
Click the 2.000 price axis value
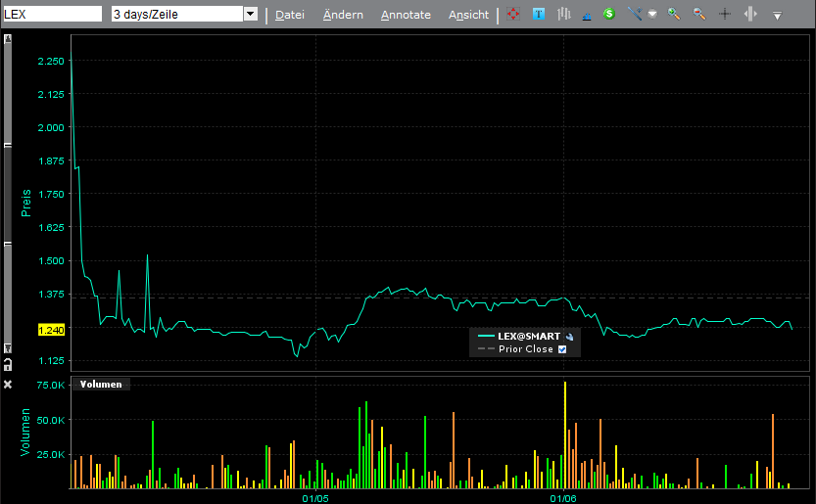click(x=51, y=127)
